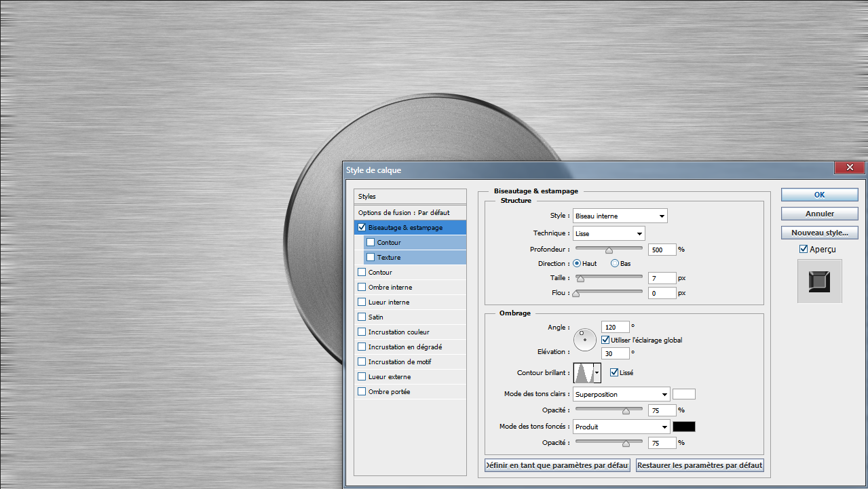Click the Elévation field showing 30

pos(616,353)
